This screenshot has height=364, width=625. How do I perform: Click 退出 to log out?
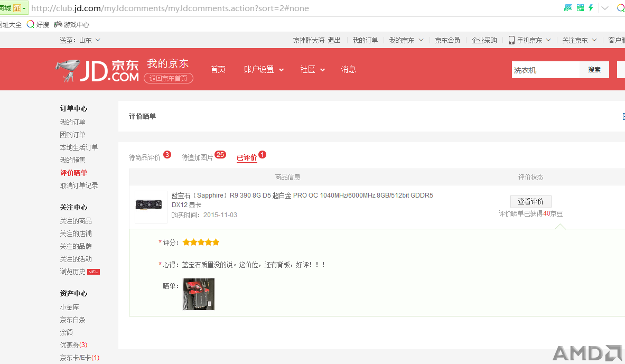tap(334, 40)
